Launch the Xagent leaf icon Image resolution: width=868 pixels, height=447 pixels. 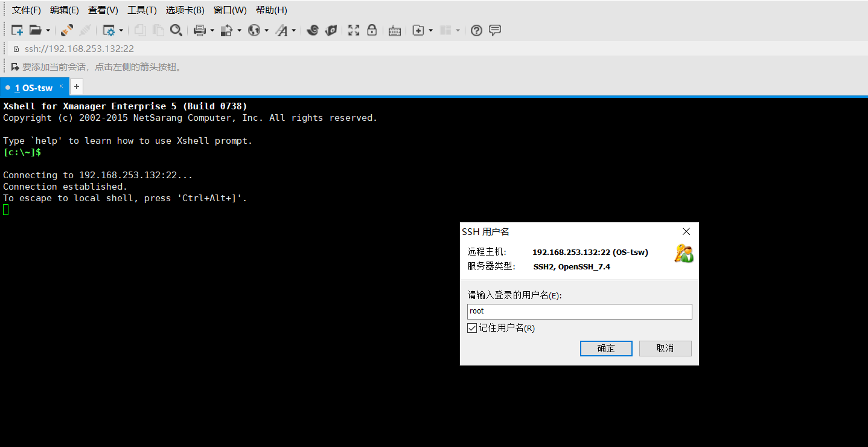[x=331, y=30]
